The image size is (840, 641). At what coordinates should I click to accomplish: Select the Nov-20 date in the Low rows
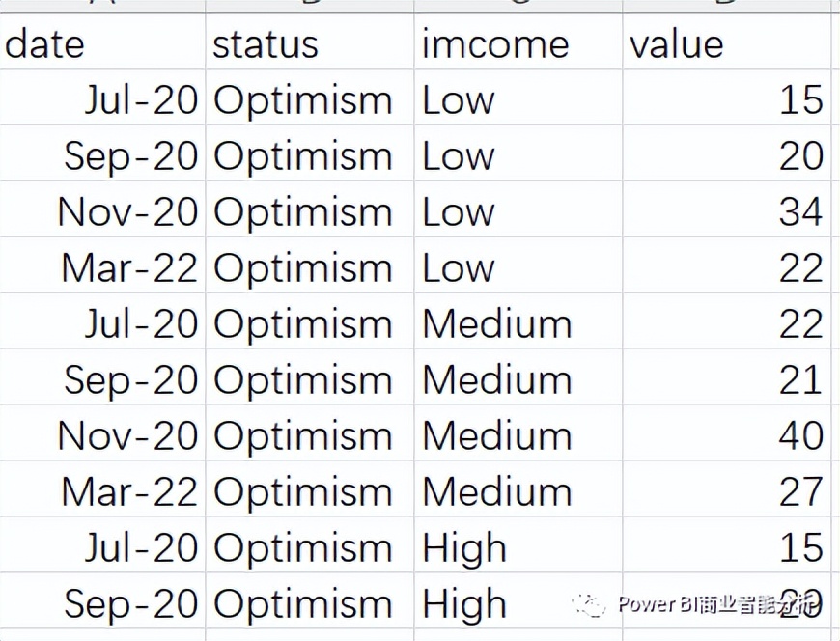click(x=102, y=209)
